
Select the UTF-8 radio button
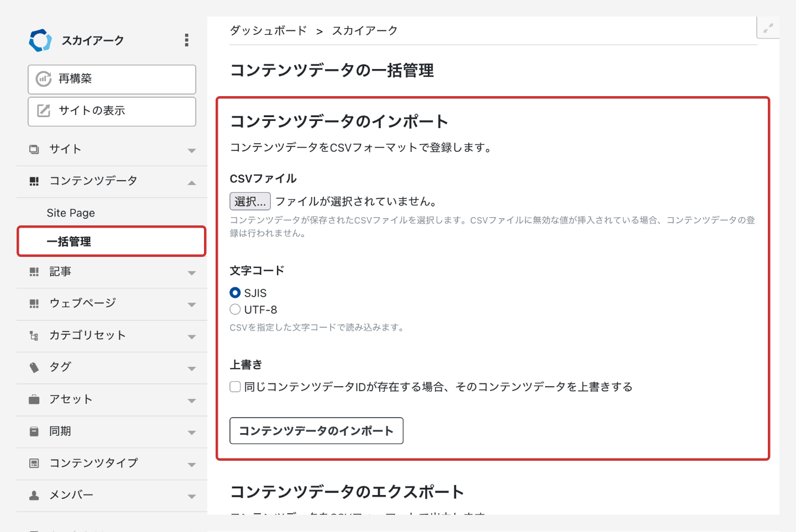pos(235,309)
